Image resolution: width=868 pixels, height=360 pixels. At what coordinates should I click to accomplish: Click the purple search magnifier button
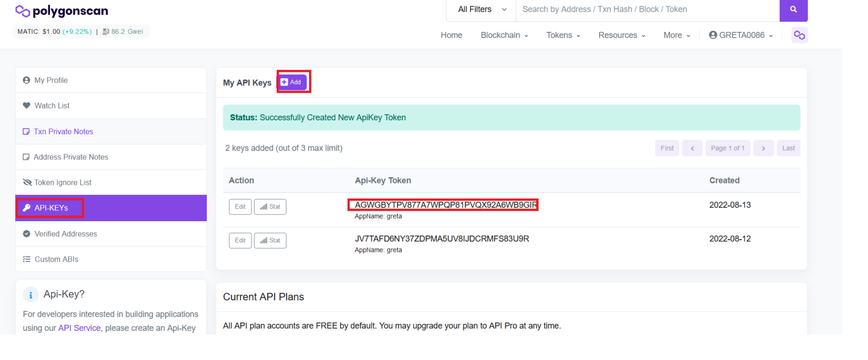click(793, 10)
